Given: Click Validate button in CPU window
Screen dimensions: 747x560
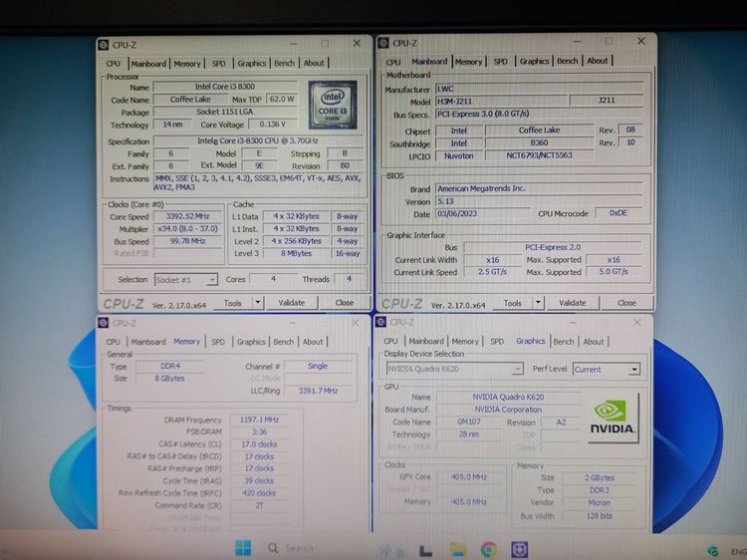Looking at the screenshot, I should pyautogui.click(x=292, y=303).
